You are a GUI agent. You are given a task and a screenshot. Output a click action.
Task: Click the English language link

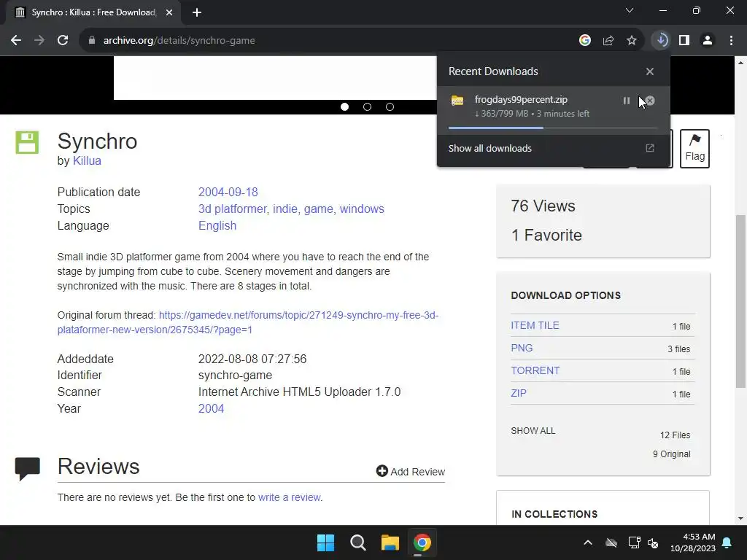click(217, 226)
